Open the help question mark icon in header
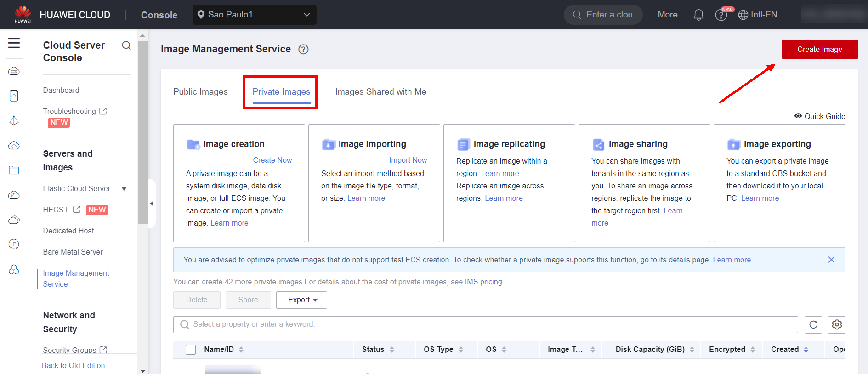 (721, 15)
